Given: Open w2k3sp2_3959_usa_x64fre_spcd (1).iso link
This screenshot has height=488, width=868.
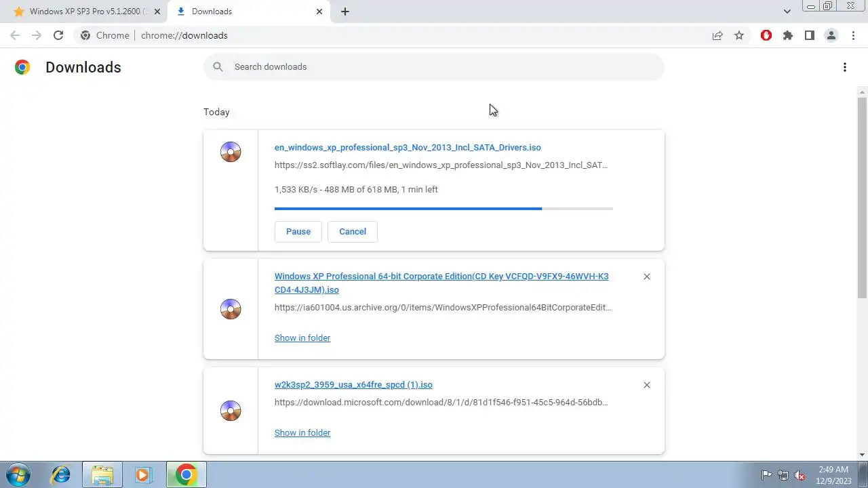Looking at the screenshot, I should [x=353, y=384].
